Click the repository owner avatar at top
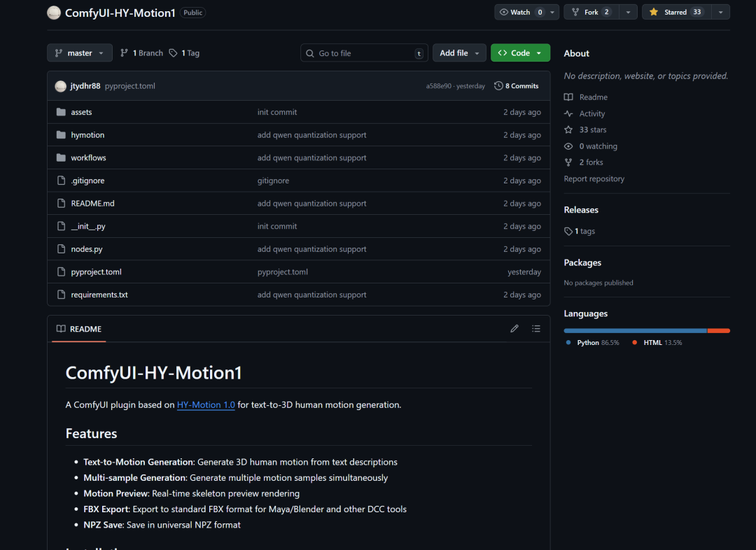Screen dimensions: 756x550 (54, 13)
